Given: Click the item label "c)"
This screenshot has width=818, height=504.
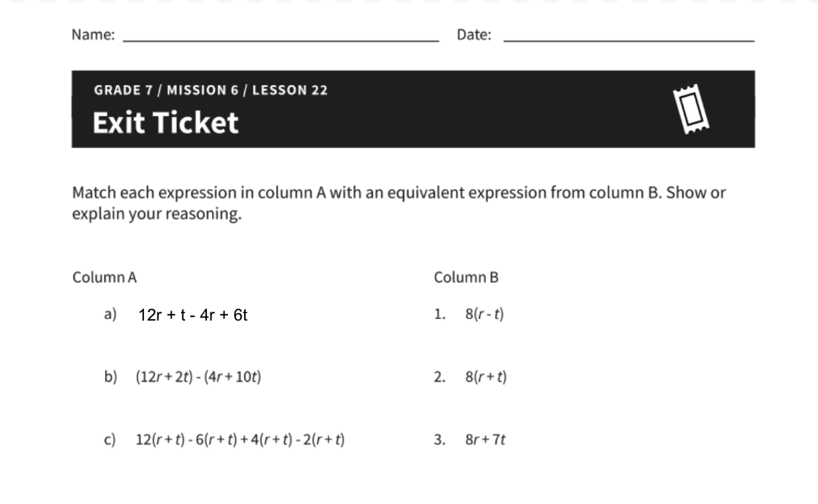Looking at the screenshot, I should click(x=109, y=439).
